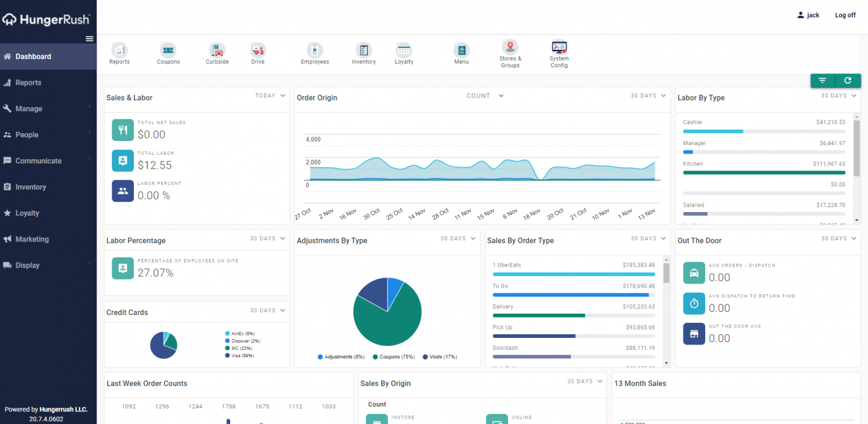Expand Labor By Type 30 DAYS dropdown
The image size is (868, 424).
pyautogui.click(x=838, y=96)
